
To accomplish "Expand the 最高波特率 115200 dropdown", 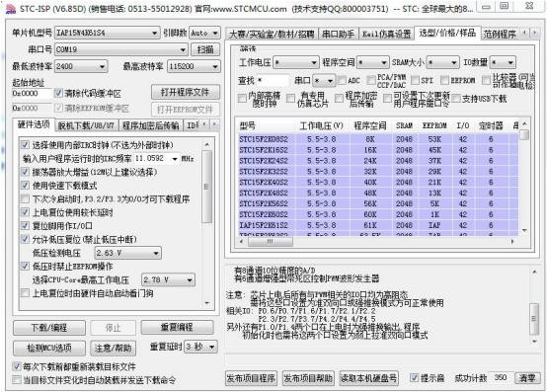I will point(194,66).
